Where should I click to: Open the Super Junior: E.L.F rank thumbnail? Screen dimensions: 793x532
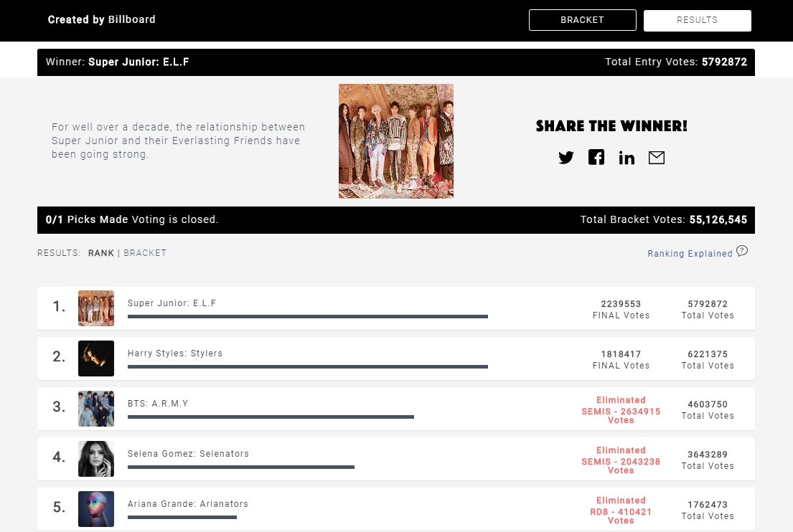pyautogui.click(x=96, y=308)
